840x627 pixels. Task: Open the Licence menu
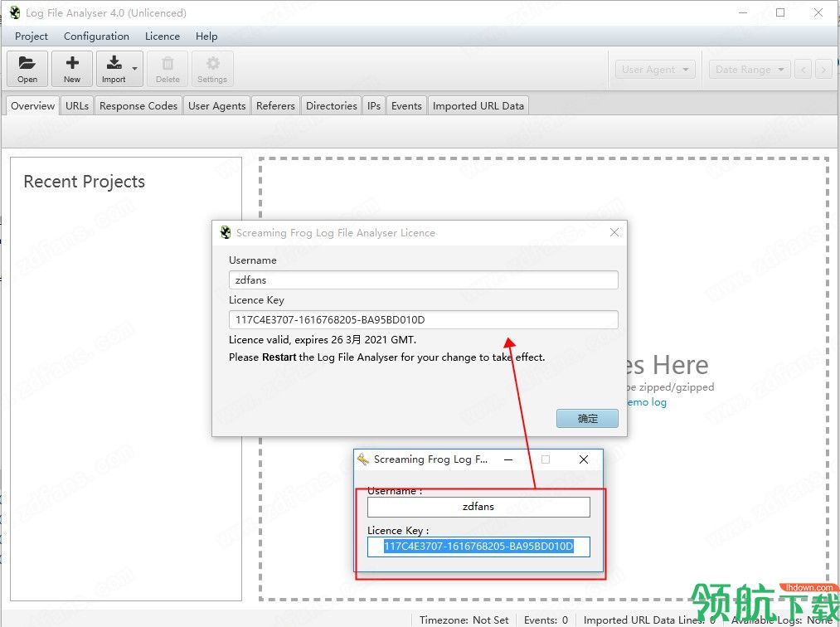pos(163,36)
